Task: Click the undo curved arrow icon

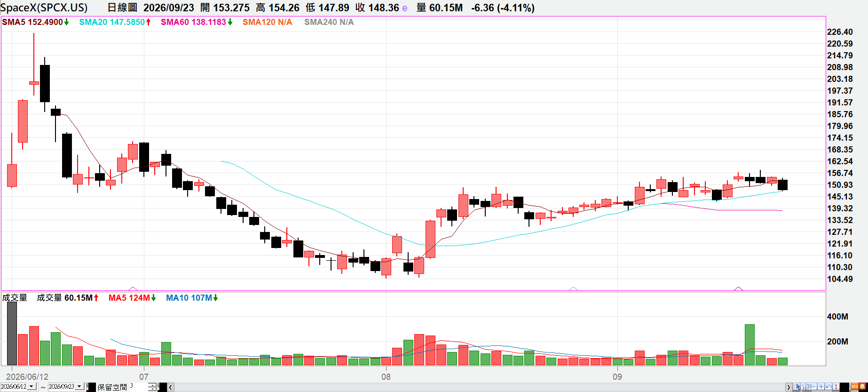Action: pos(829,386)
